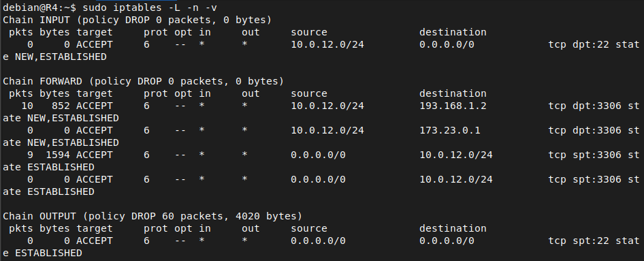This screenshot has width=644, height=261.
Task: Click the '1594' bytes value
Action: [x=58, y=155]
